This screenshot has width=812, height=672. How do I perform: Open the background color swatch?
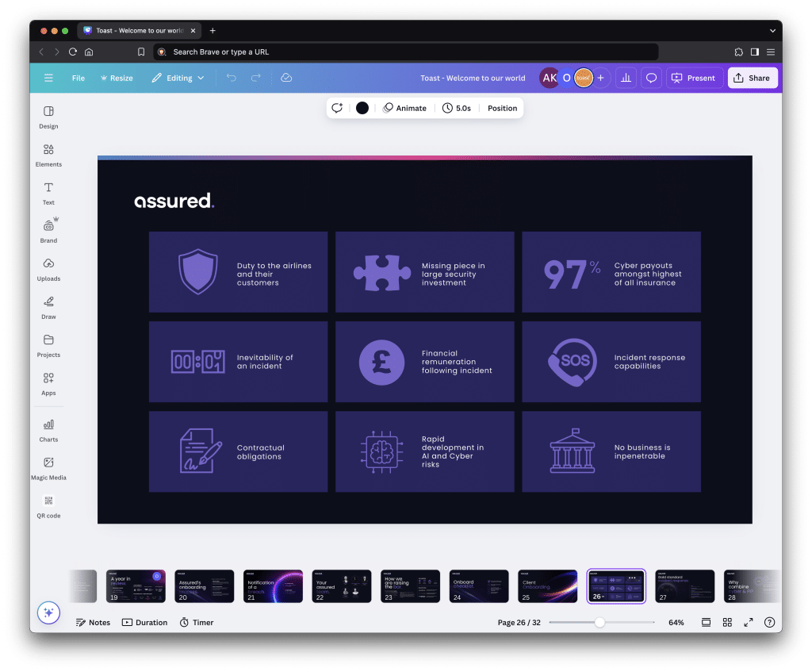tap(362, 107)
